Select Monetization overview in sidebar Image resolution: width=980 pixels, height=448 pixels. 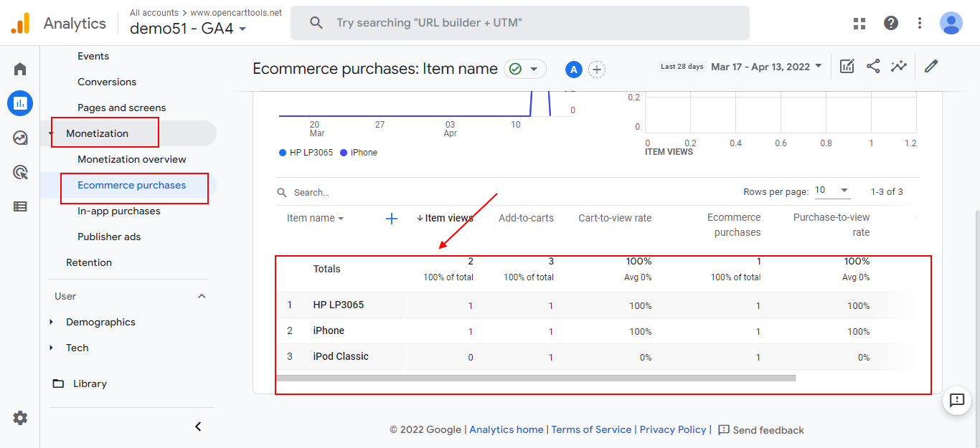coord(131,159)
